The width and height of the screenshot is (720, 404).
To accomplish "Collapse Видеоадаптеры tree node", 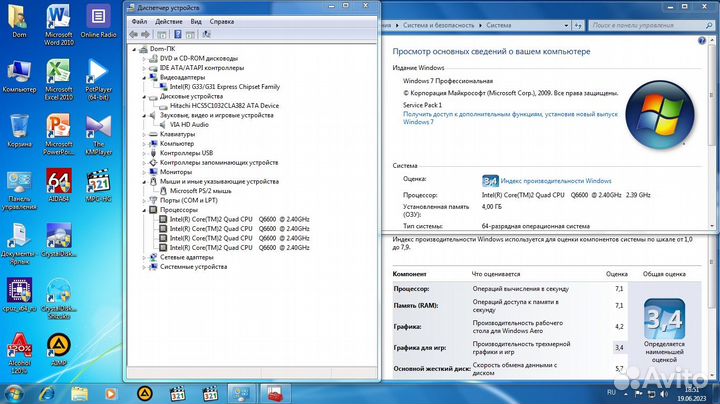I will [144, 78].
